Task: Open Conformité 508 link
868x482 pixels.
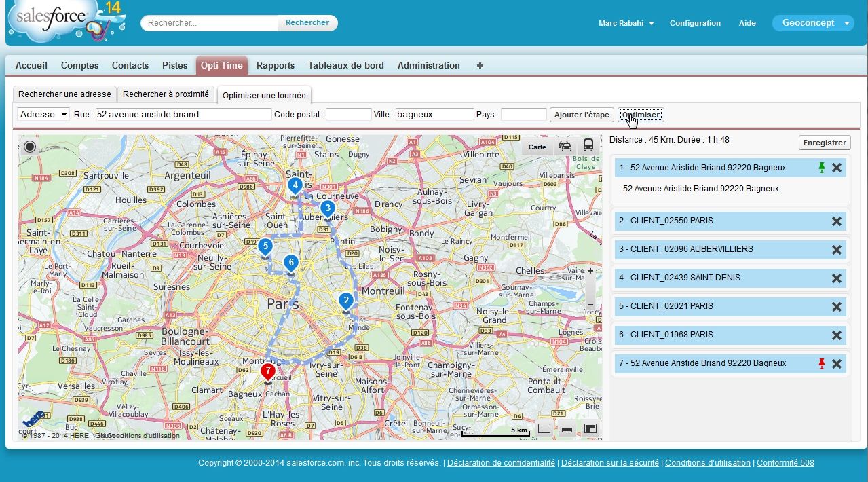Action: pos(785,463)
